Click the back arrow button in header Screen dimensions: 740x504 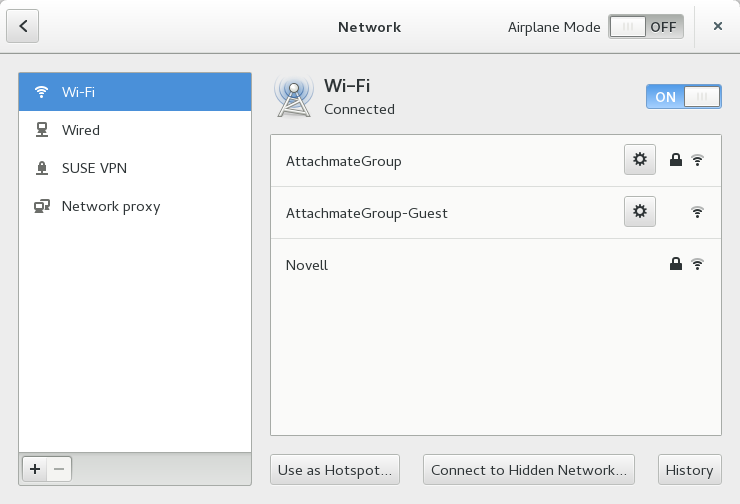(x=23, y=27)
